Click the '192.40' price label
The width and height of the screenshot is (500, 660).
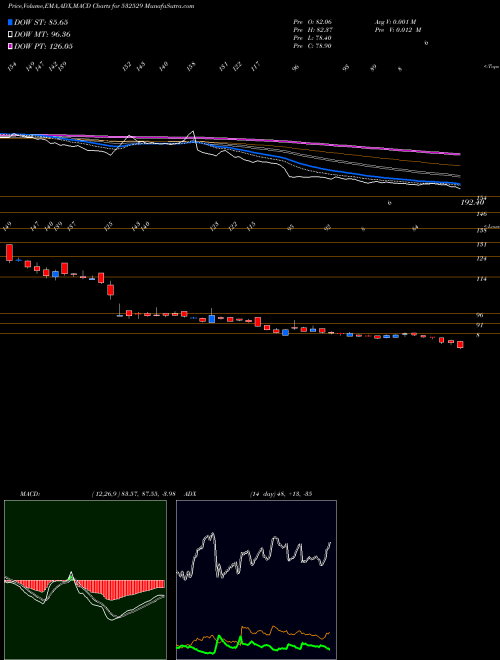tap(473, 203)
